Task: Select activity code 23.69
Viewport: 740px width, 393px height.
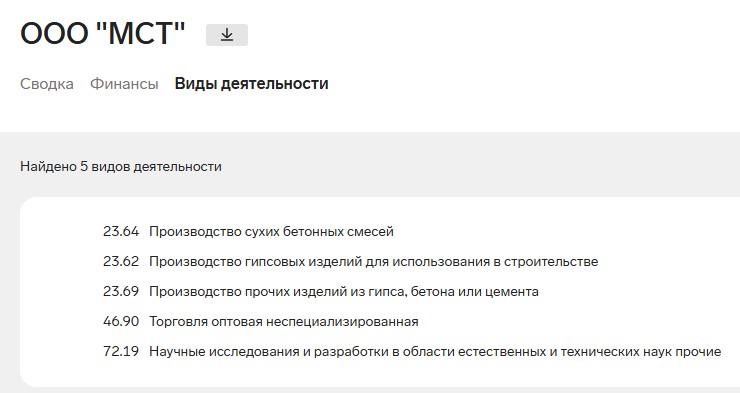Action: (121, 292)
